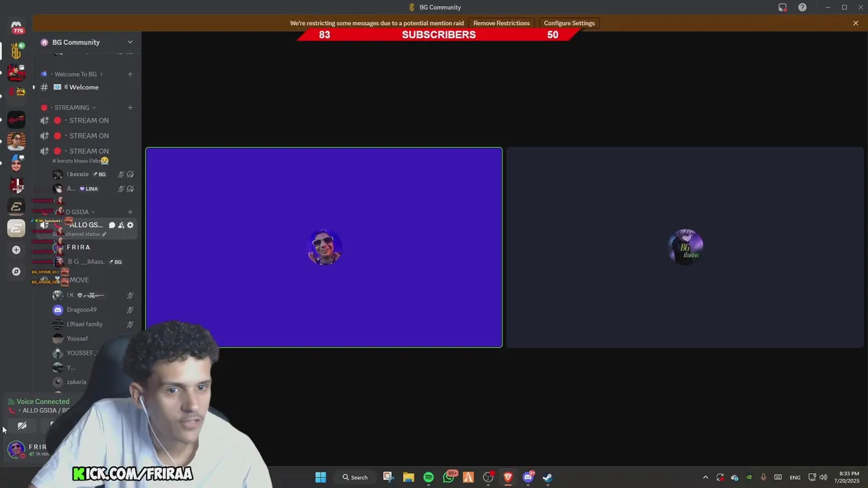The image size is (868, 488).
Task: Create channel in STREAMING category
Action: (130, 108)
